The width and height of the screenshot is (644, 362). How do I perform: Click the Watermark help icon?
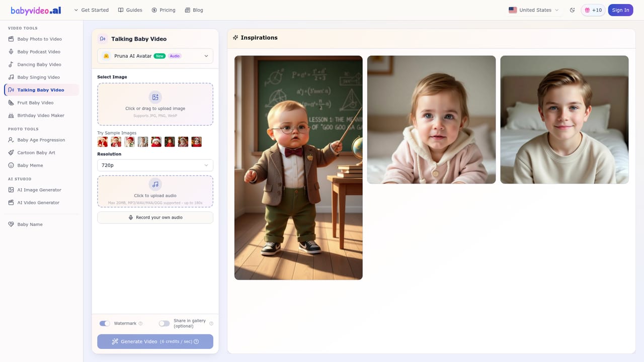(140, 323)
